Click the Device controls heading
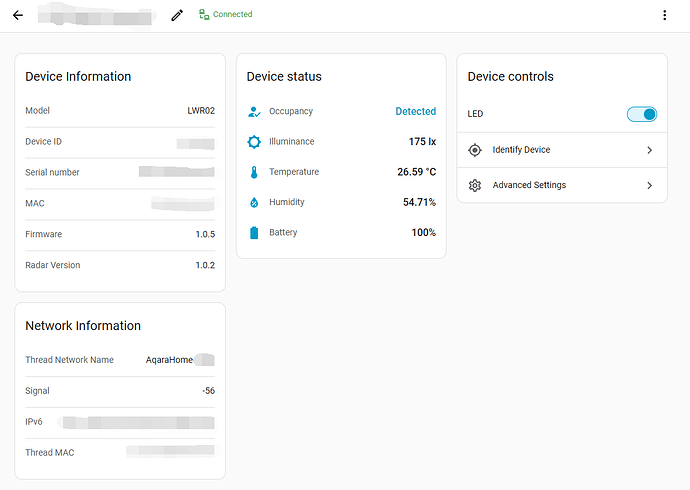This screenshot has width=690, height=490. [510, 77]
